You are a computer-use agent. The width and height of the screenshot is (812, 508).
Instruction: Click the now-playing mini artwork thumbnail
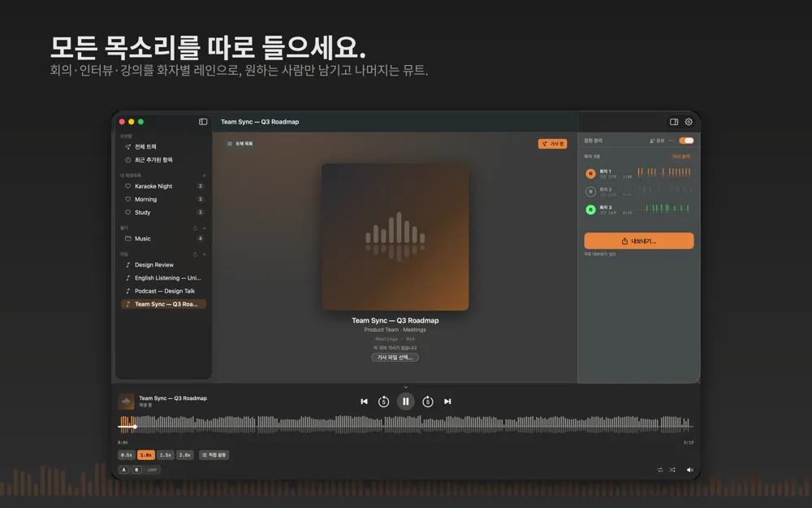pos(126,402)
